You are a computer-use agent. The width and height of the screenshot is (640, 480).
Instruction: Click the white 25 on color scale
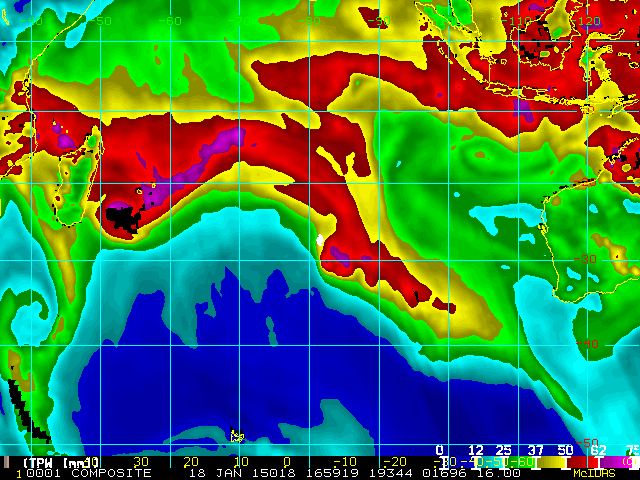(x=503, y=450)
